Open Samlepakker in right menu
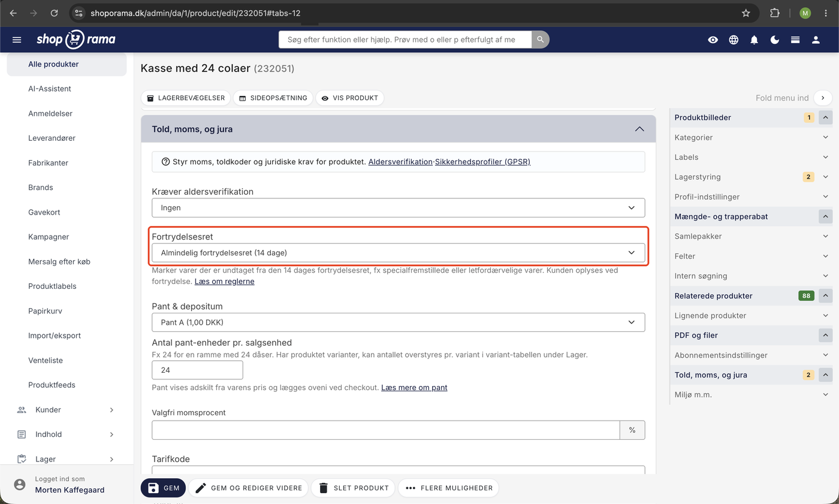839x504 pixels. 750,236
